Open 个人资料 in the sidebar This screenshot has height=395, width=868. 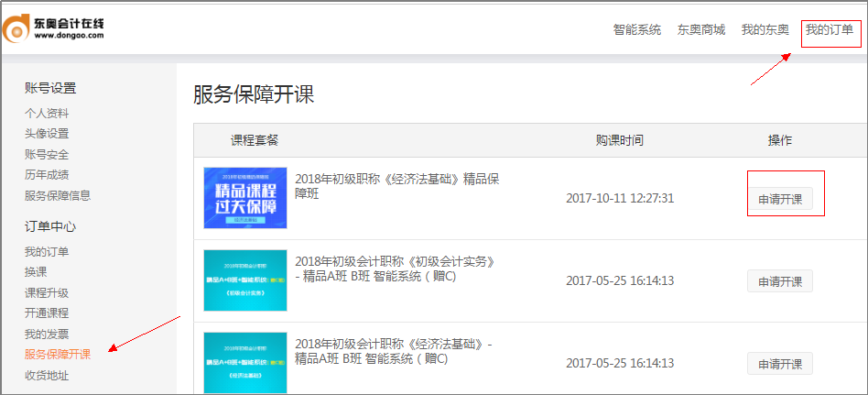coord(47,114)
